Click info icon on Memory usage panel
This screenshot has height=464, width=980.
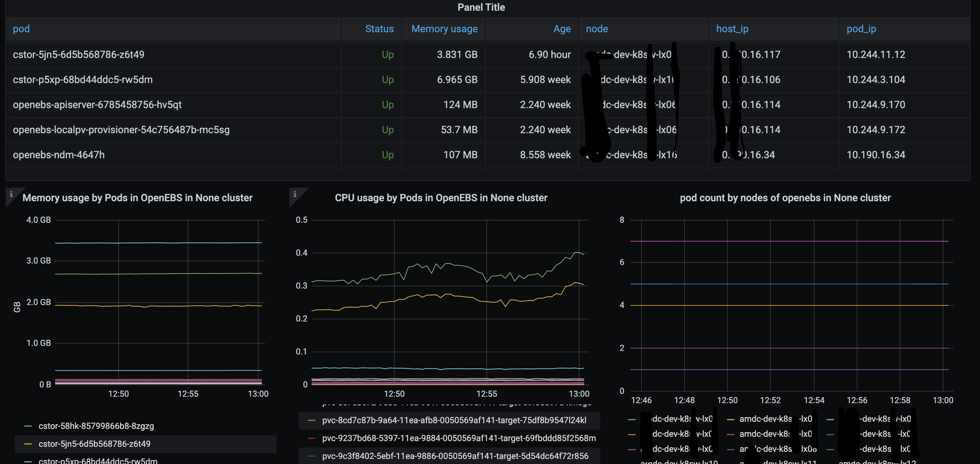11,194
